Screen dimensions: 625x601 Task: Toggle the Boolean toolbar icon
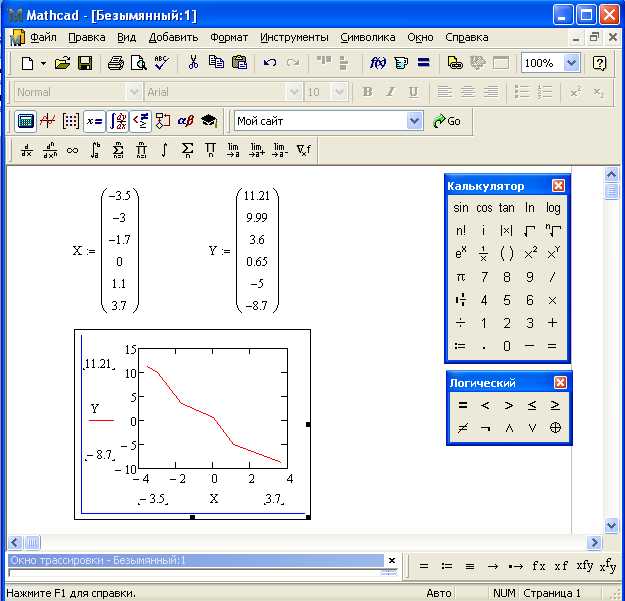(x=140, y=121)
